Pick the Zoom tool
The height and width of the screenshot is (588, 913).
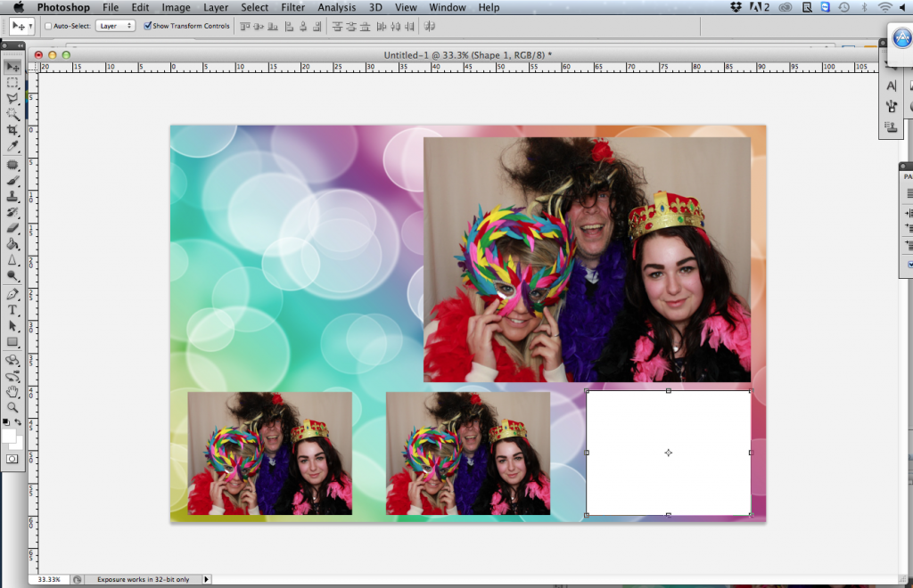pos(13,406)
